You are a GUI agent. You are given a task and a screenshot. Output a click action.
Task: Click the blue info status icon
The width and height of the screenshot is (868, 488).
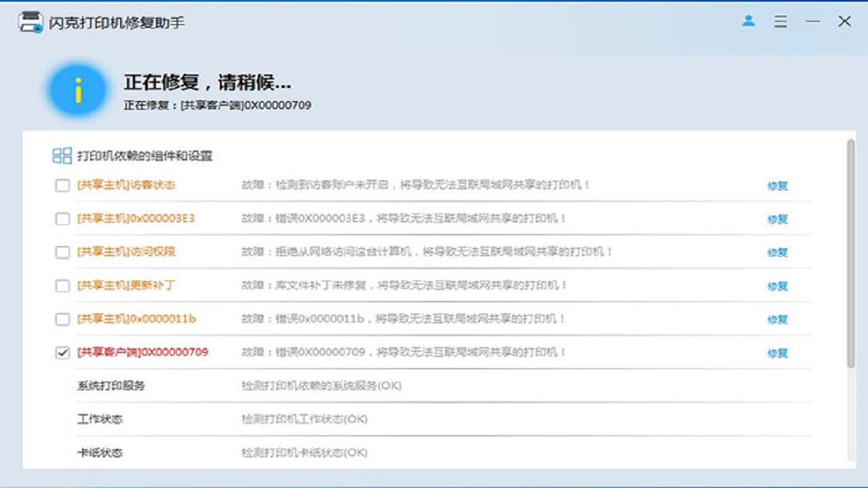coord(77,91)
